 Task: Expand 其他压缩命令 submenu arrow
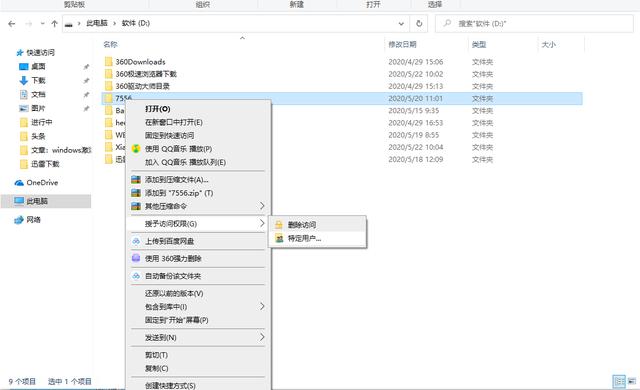[x=262, y=206]
